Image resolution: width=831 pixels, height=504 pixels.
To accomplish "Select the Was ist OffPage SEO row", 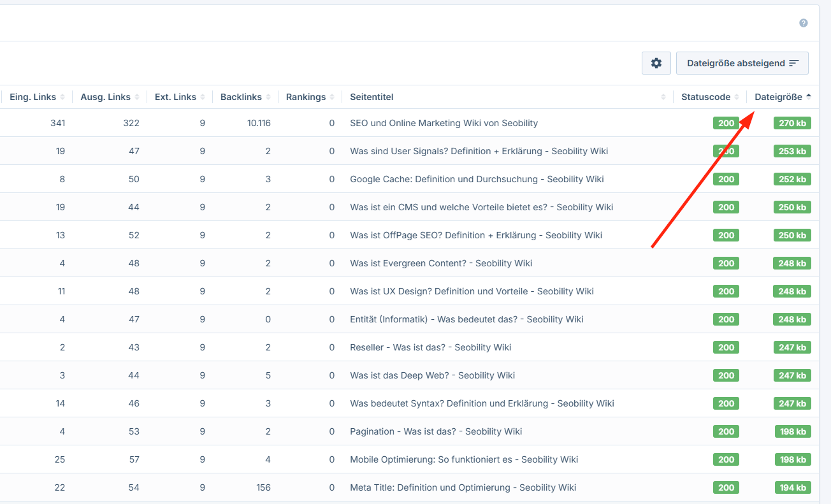I will [475, 235].
